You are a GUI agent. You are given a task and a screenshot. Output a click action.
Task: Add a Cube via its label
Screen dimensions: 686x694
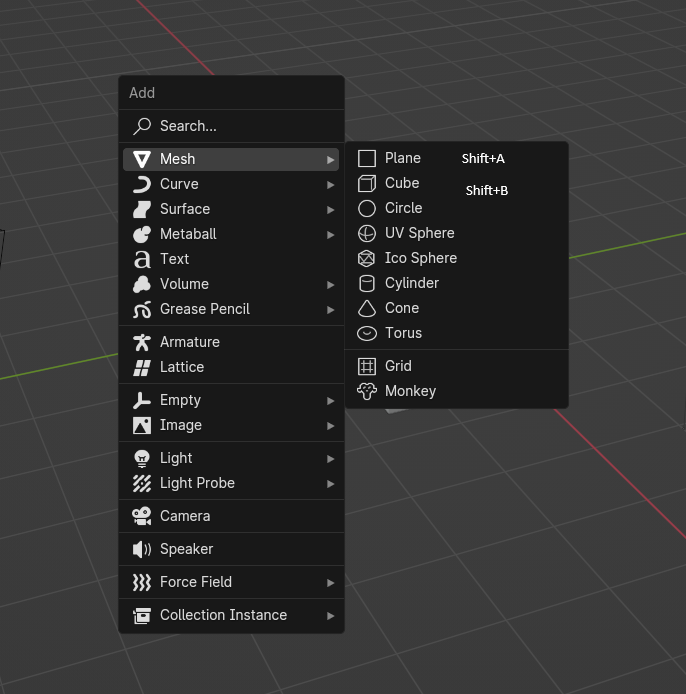402,183
